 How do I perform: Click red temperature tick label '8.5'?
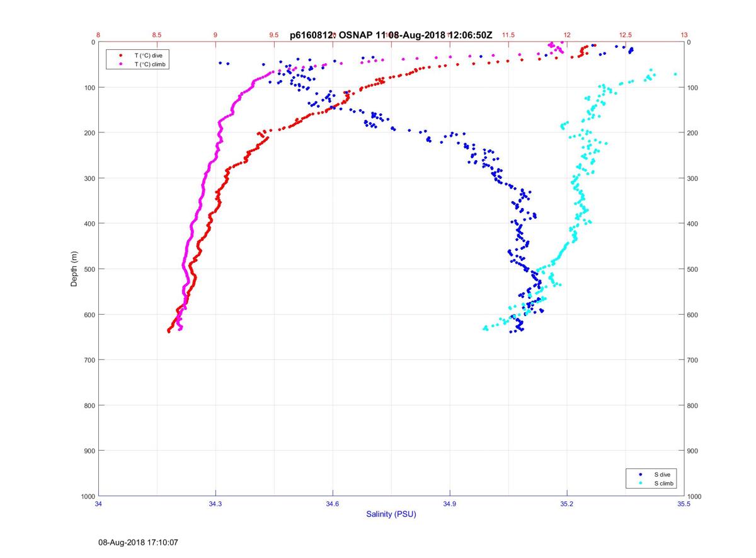[x=157, y=35]
